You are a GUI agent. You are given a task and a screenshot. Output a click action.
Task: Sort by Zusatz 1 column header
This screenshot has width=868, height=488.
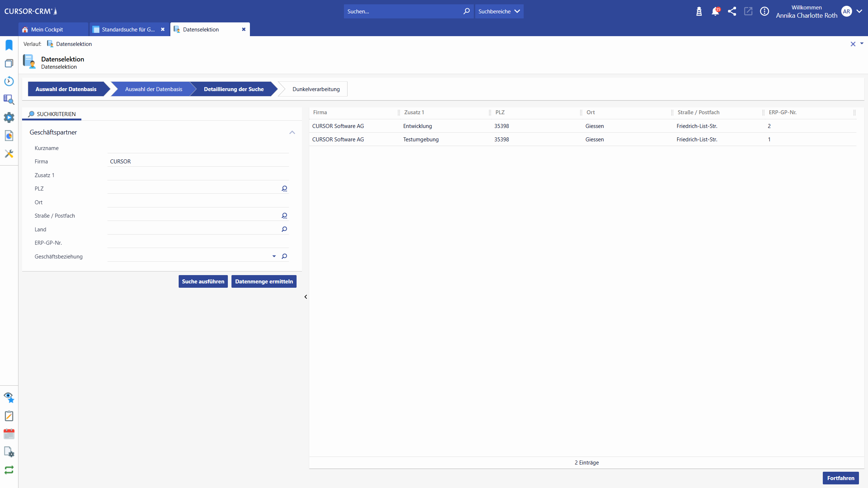(414, 112)
